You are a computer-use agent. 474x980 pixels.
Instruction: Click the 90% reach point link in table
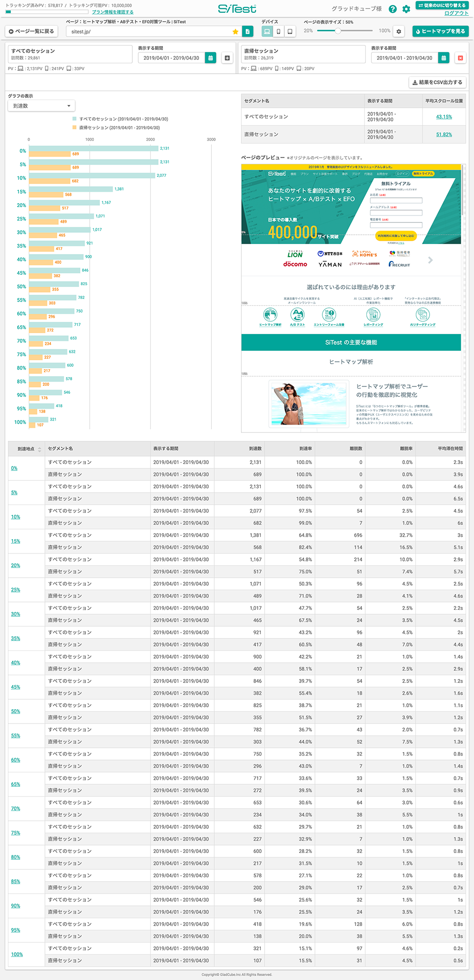(16, 906)
